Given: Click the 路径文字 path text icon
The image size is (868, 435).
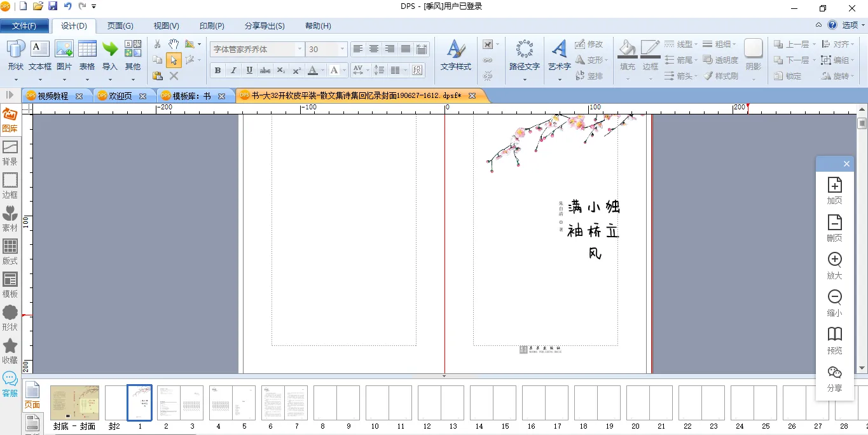Looking at the screenshot, I should pos(525,55).
